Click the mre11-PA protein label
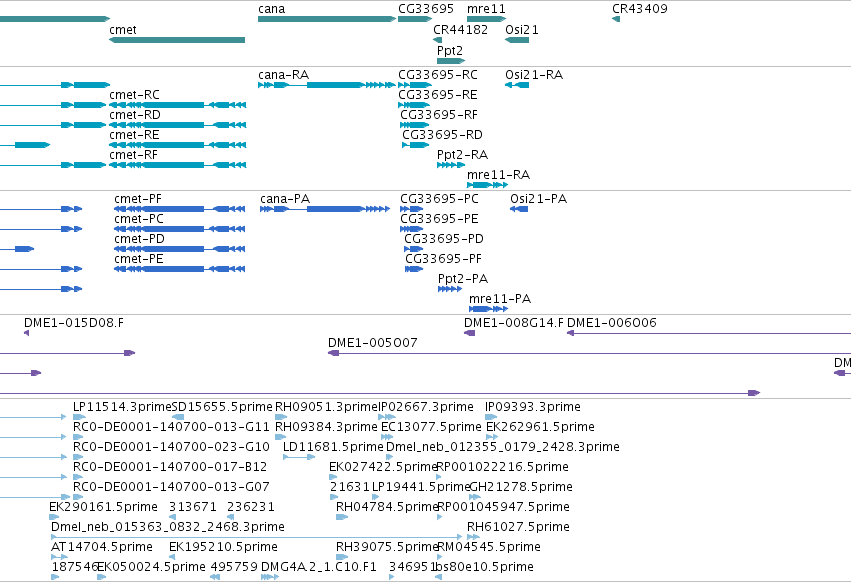 click(x=500, y=299)
